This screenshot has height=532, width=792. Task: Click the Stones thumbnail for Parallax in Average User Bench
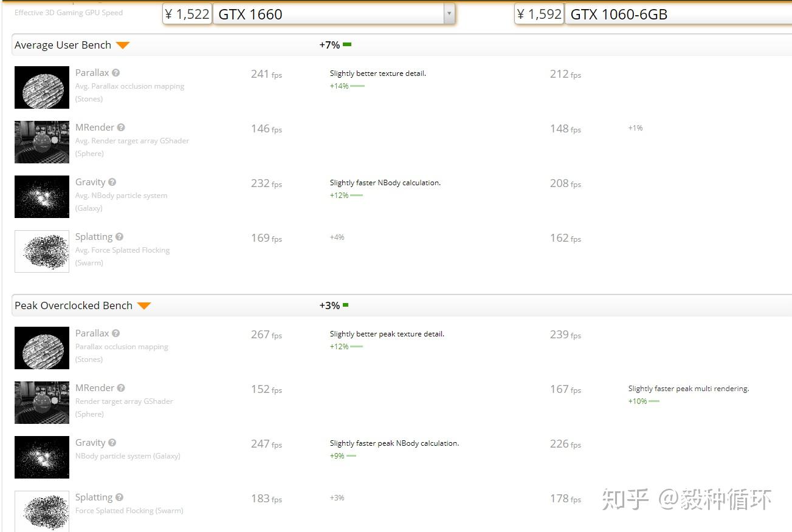pos(42,87)
